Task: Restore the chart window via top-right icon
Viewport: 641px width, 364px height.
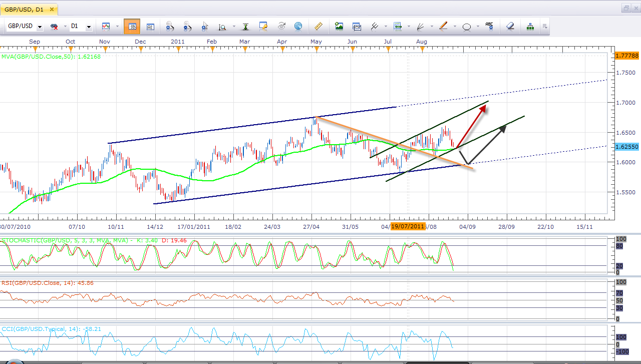Action: click(626, 8)
